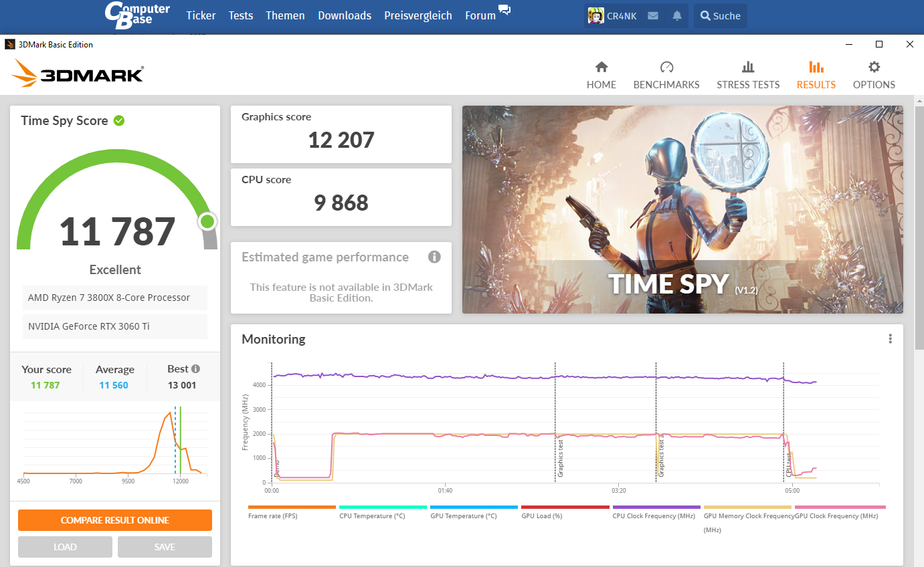Image resolution: width=924 pixels, height=567 pixels.
Task: Click the info icon next to Estimated game performance
Action: click(x=434, y=257)
